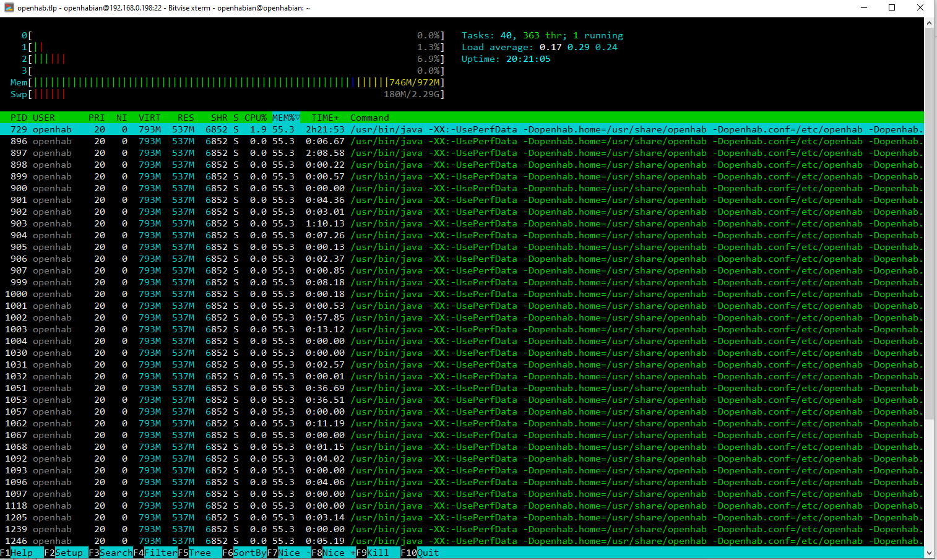The width and height of the screenshot is (937, 560).
Task: Click the Load average values
Action: pyautogui.click(x=578, y=47)
